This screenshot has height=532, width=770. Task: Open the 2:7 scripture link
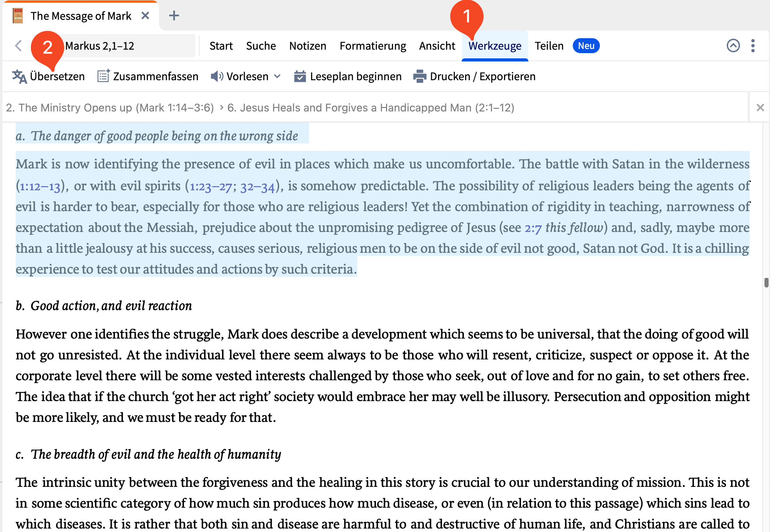[533, 228]
